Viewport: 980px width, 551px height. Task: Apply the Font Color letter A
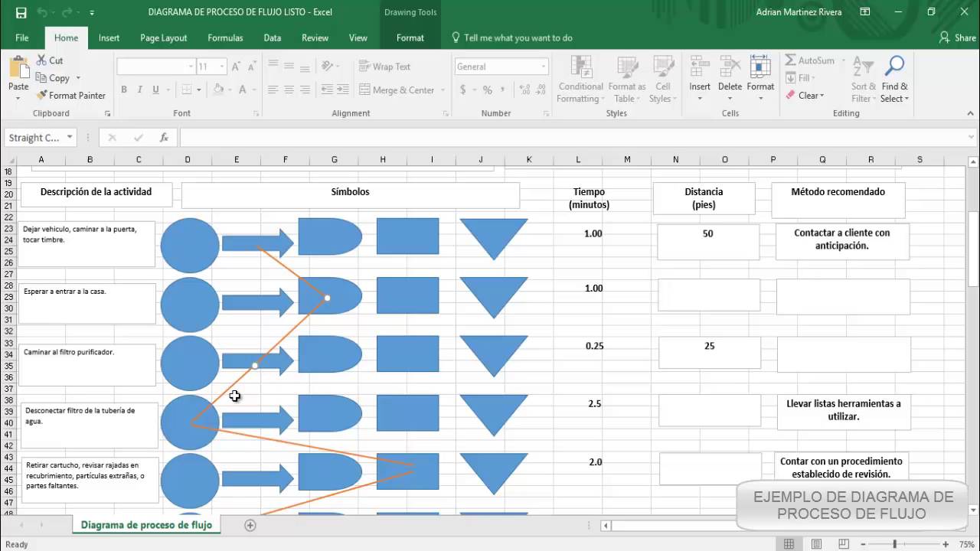[x=243, y=90]
